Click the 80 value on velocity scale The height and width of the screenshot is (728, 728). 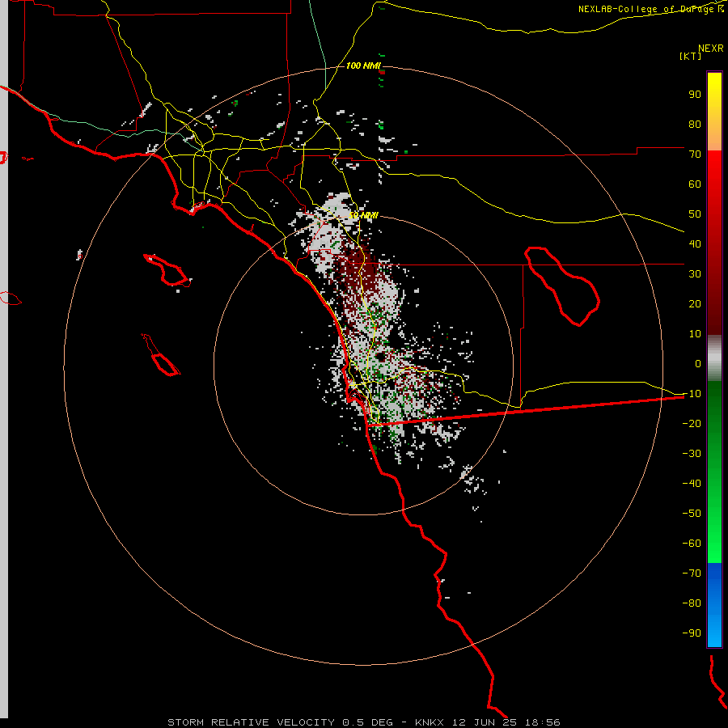pos(695,124)
